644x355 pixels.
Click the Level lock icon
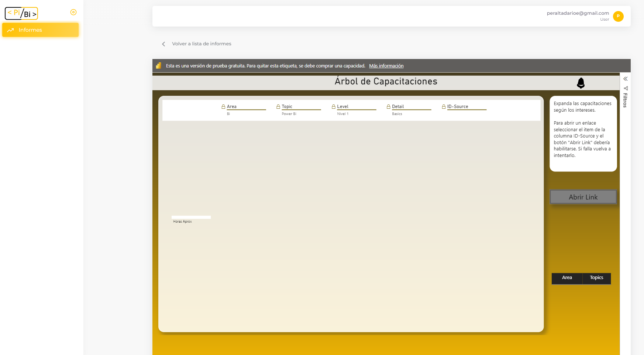pyautogui.click(x=334, y=107)
